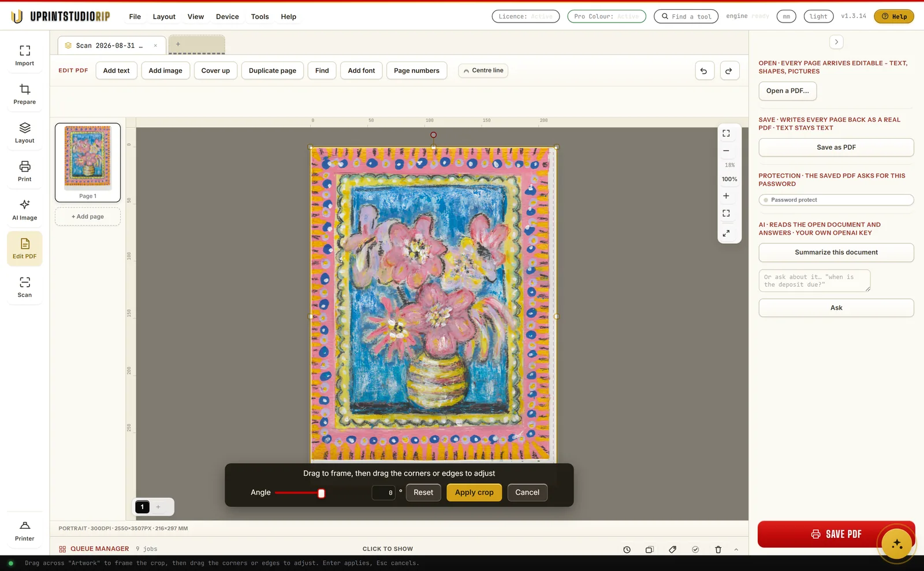
Task: Toggle the Centre line option
Action: click(483, 71)
